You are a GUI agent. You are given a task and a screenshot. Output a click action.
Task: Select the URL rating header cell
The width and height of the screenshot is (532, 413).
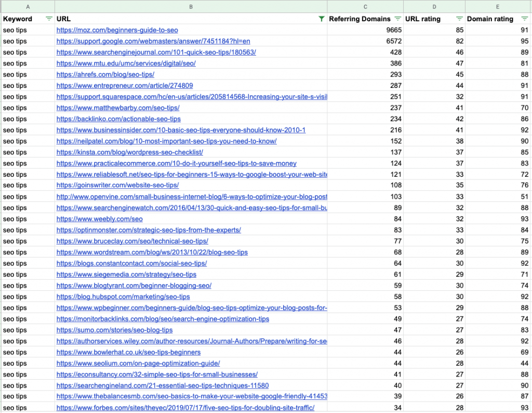click(x=434, y=19)
